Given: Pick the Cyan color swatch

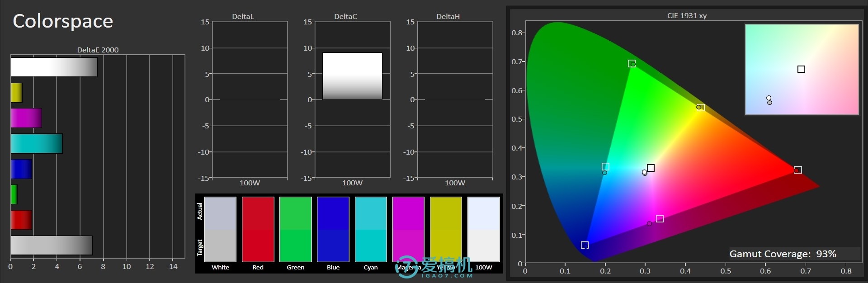Looking at the screenshot, I should pos(371,229).
